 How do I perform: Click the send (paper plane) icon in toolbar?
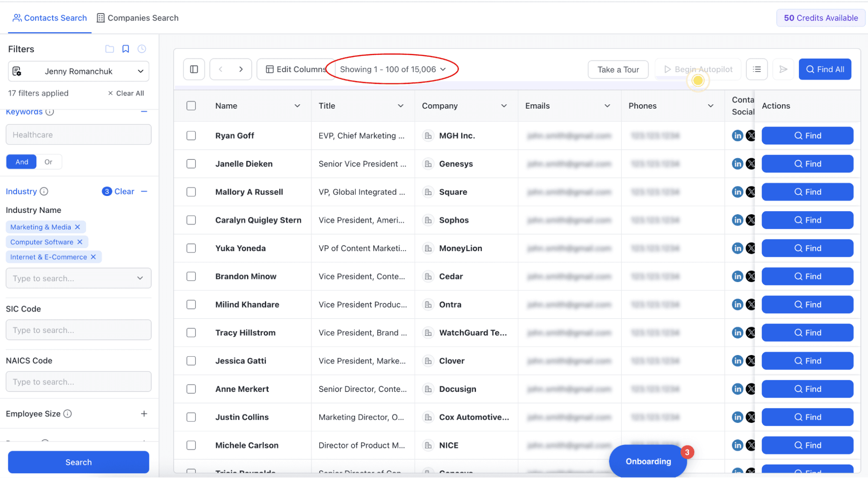coord(783,69)
